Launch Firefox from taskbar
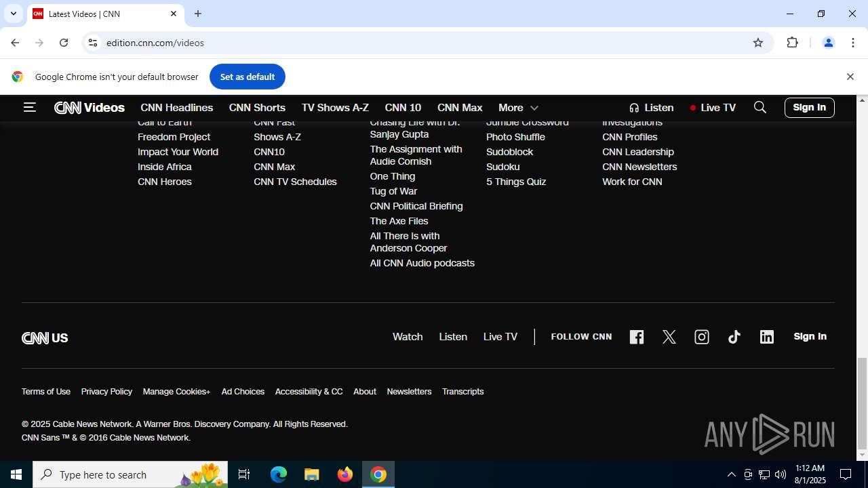This screenshot has height=488, width=868. point(345,474)
